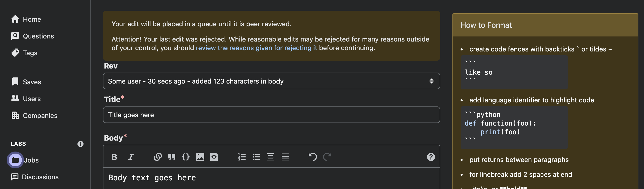The height and width of the screenshot is (189, 644).
Task: Open Jobs under Labs
Action: (31, 160)
